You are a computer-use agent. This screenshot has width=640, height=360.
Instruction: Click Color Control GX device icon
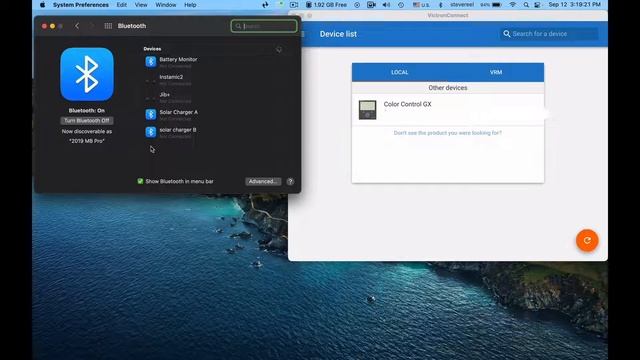(367, 109)
